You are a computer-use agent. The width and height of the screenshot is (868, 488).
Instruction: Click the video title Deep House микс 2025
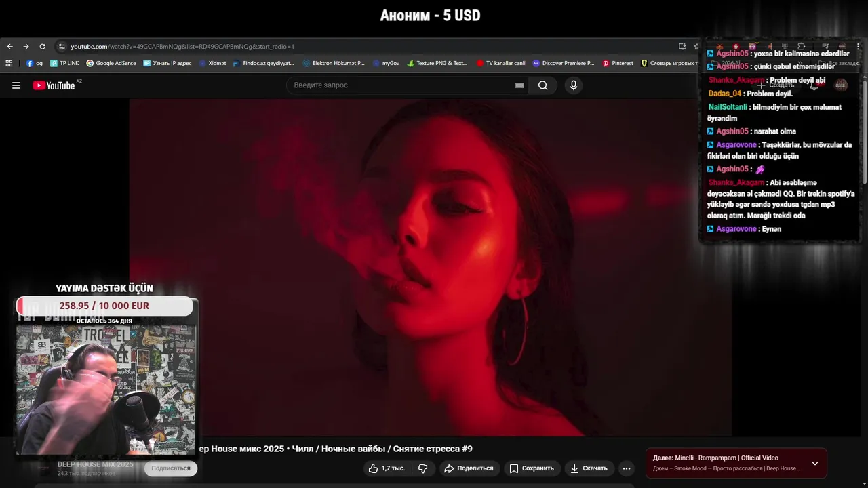335,449
